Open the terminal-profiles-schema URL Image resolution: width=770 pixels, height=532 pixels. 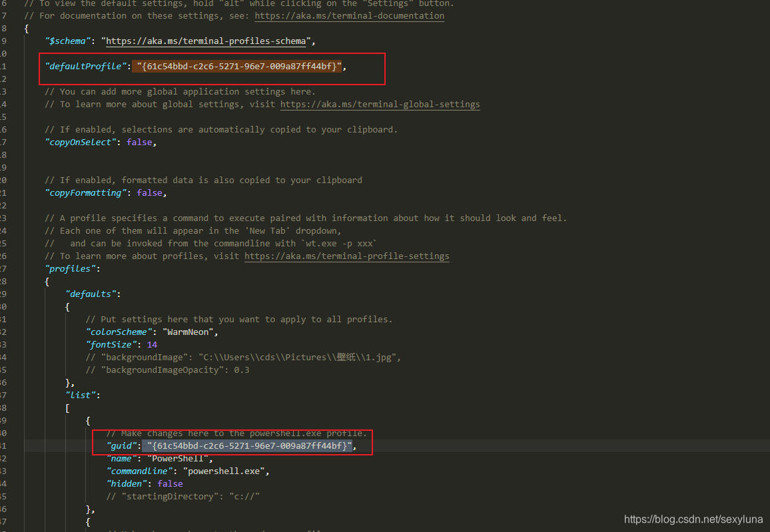[206, 41]
